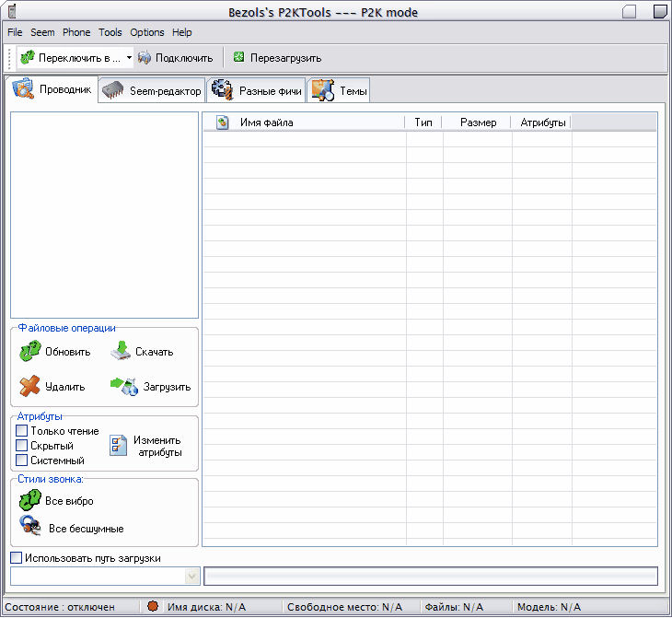Click the Обновить refresh icon
The height and width of the screenshot is (618, 672).
click(30, 351)
